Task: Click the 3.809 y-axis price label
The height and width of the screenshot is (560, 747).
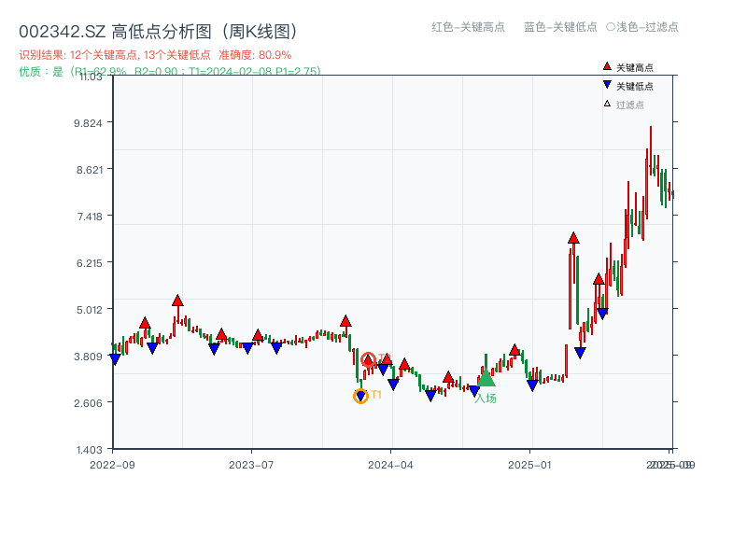Action: (x=88, y=357)
